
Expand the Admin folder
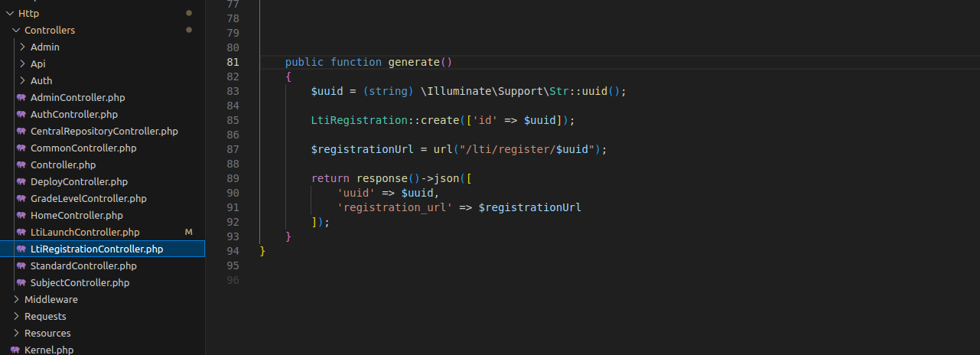[22, 47]
